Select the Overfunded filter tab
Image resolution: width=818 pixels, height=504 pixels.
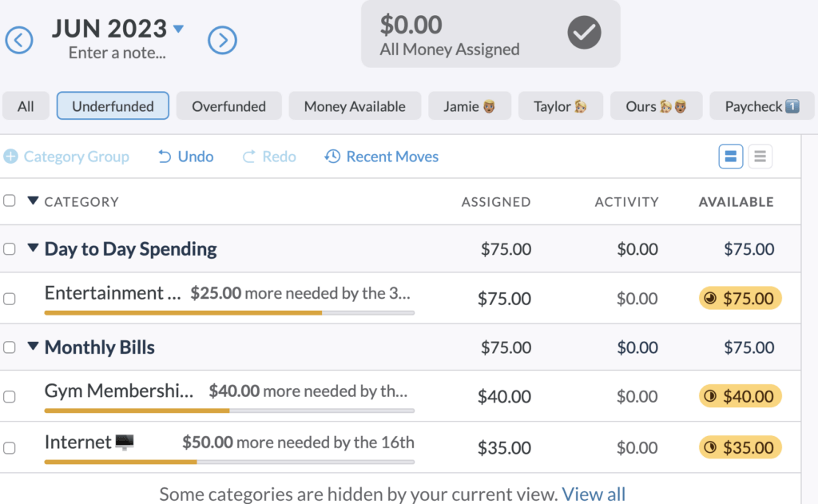(x=229, y=106)
